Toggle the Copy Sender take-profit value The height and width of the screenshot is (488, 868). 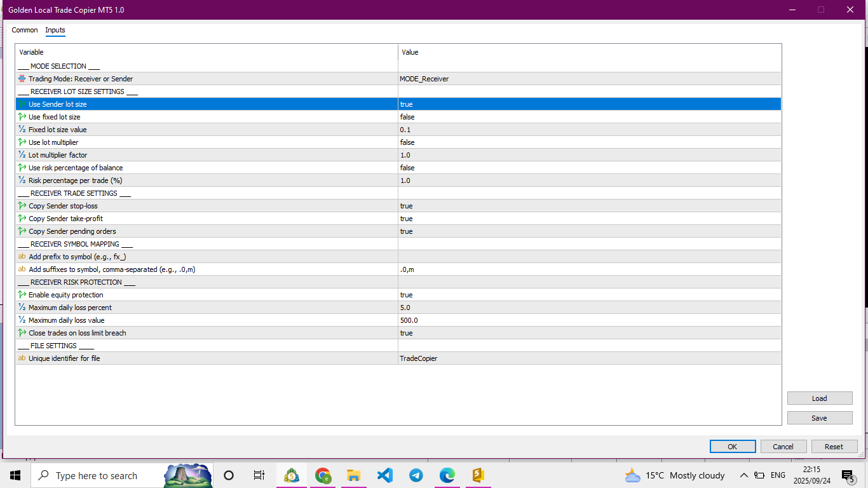click(x=590, y=219)
